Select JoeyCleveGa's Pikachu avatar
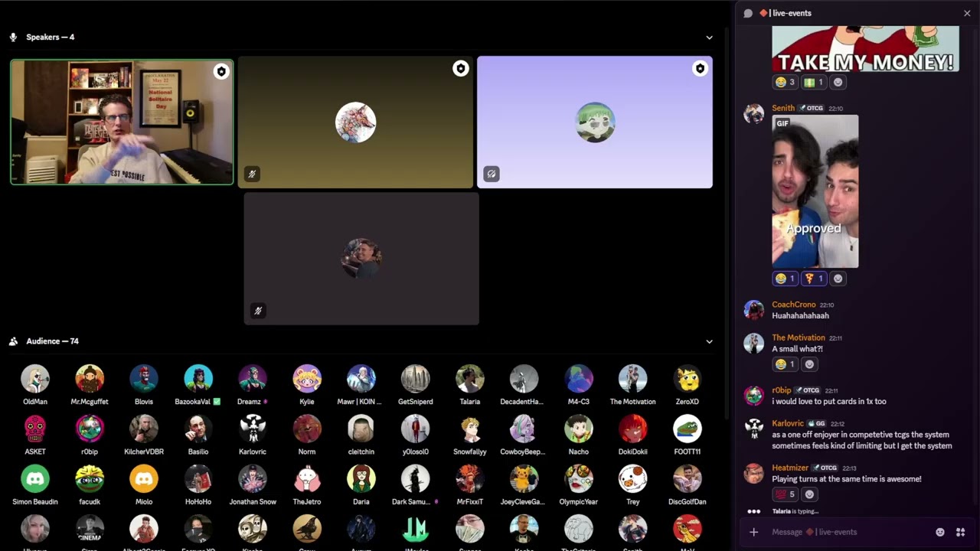The height and width of the screenshot is (551, 980). coord(524,479)
